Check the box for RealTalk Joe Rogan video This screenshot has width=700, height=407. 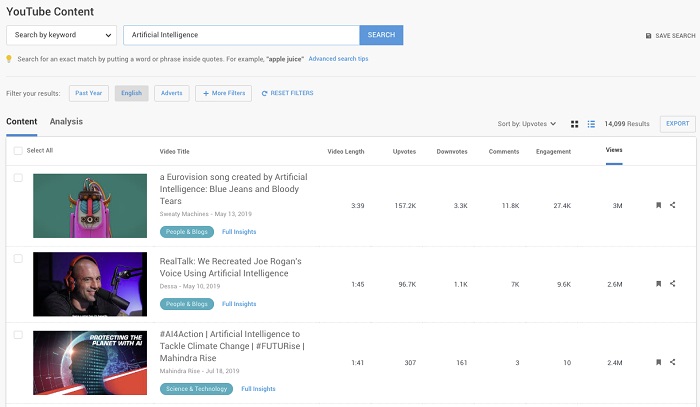pyautogui.click(x=18, y=259)
